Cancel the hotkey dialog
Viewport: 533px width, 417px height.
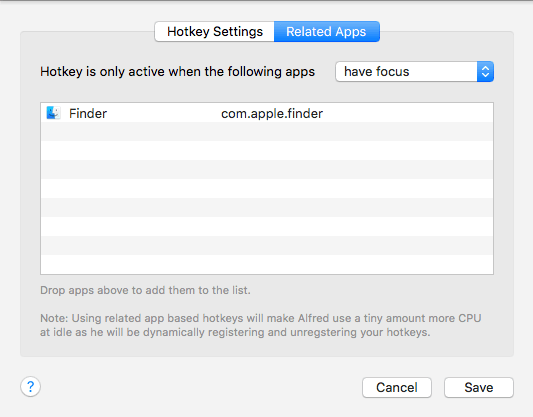pos(397,387)
